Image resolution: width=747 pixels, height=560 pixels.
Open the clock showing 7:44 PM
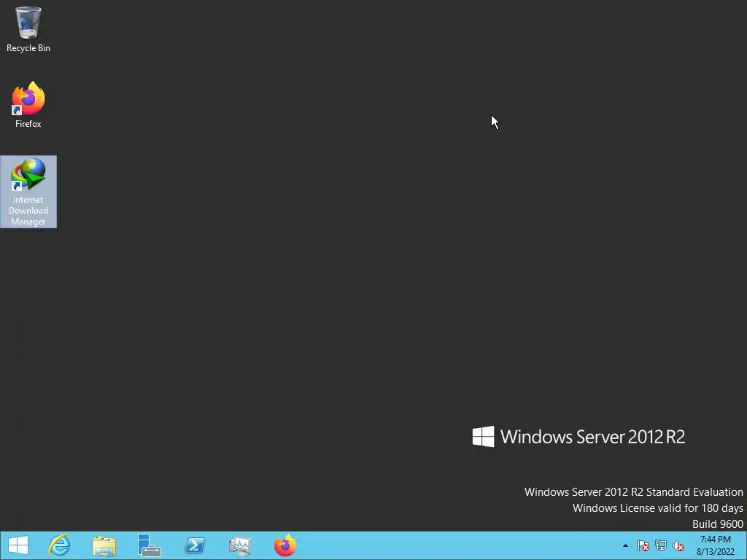[x=715, y=545]
